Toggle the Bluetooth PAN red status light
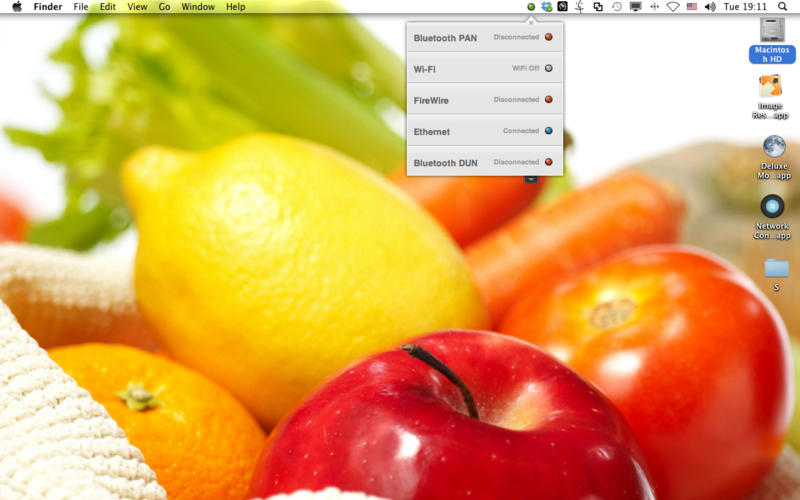 point(548,37)
